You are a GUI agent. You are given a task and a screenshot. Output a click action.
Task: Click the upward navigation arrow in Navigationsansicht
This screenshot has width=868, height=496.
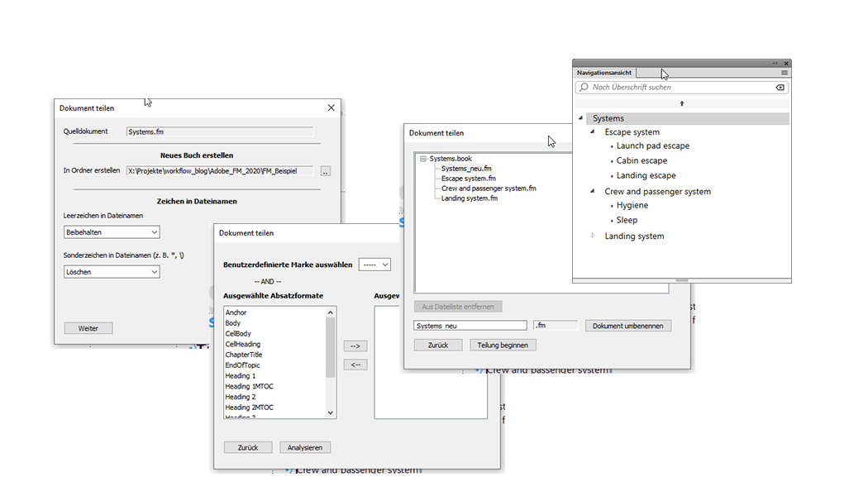(682, 103)
